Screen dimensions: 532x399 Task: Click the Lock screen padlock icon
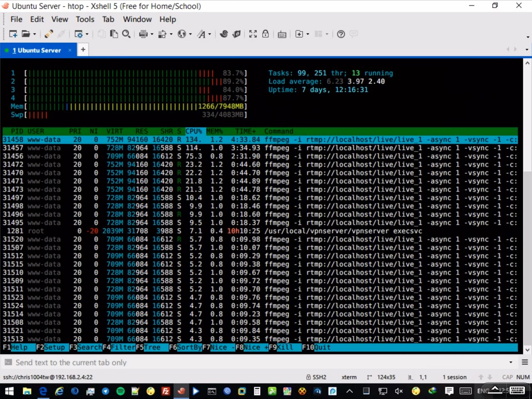point(265,34)
